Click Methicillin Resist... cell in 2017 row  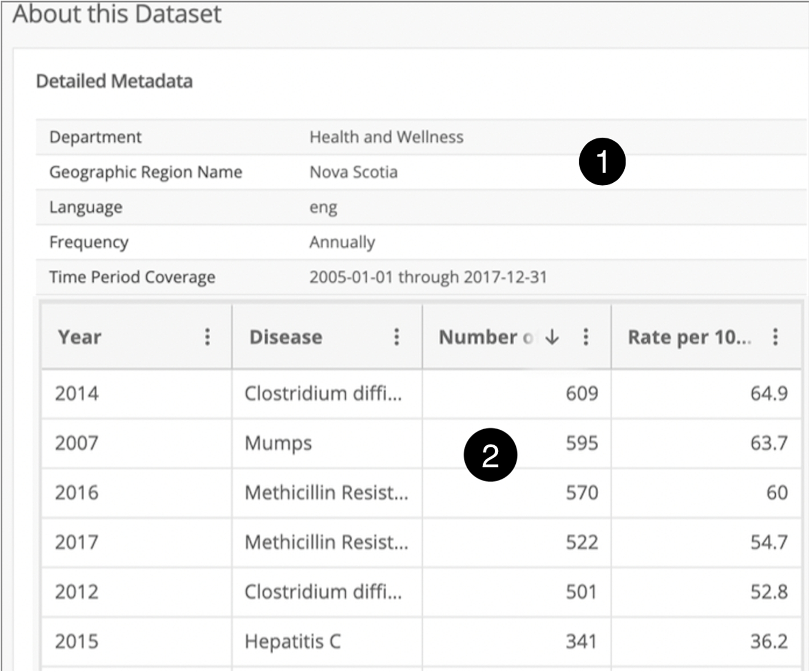pyautogui.click(x=327, y=542)
